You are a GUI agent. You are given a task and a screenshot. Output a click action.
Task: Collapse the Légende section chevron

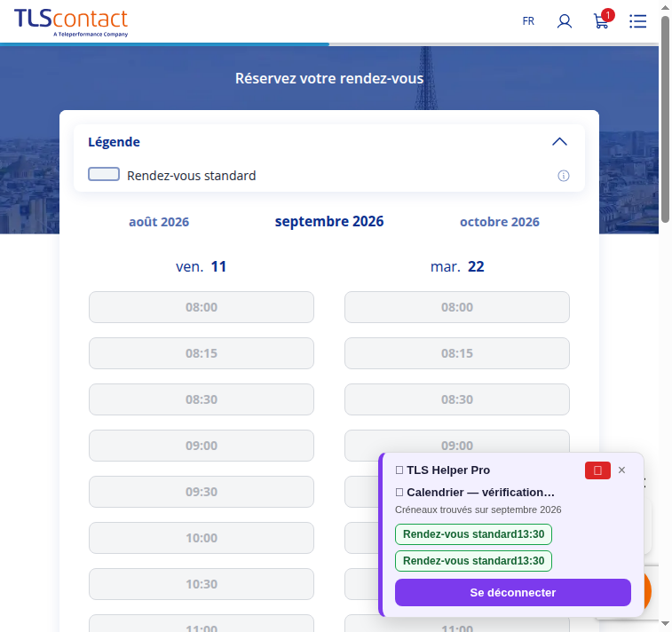point(559,142)
